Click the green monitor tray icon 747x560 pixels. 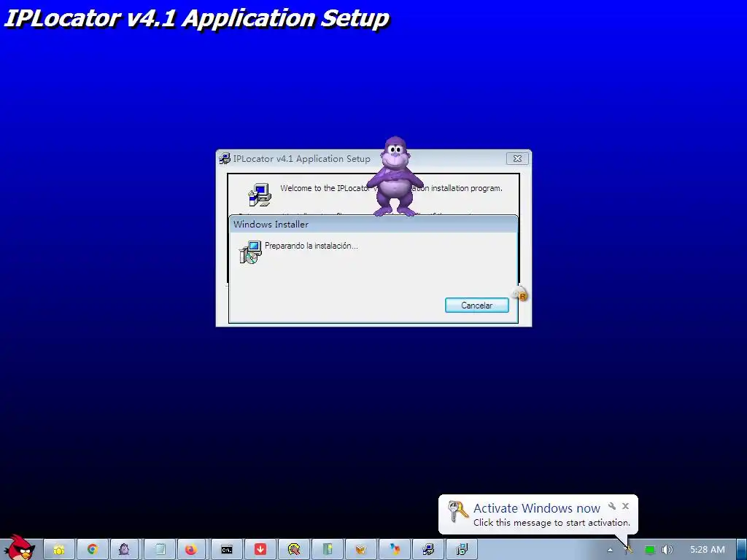click(650, 550)
